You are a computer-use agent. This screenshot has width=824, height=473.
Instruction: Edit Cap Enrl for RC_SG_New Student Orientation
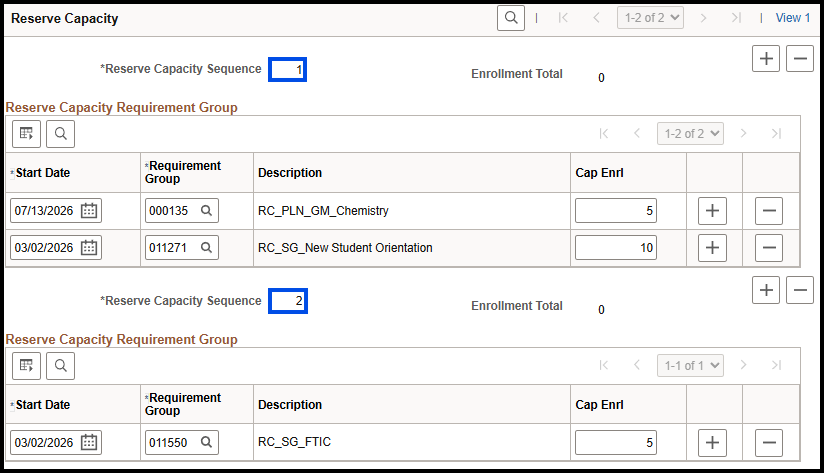pos(616,248)
